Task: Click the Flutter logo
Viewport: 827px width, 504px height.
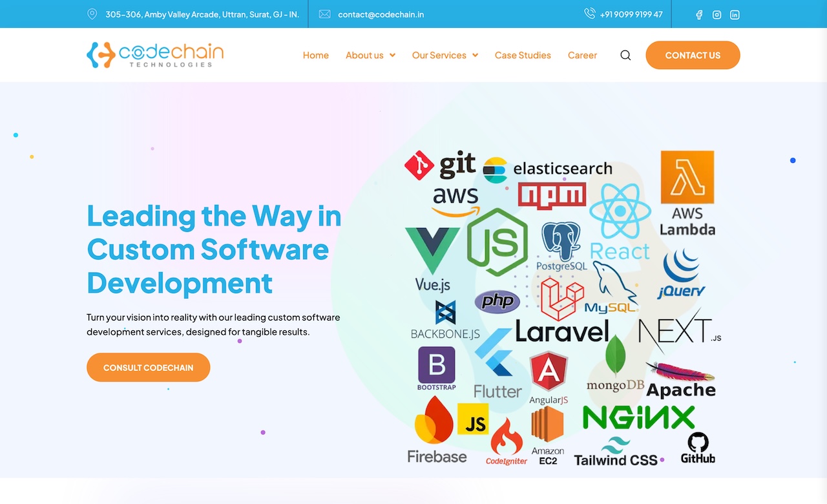Action: pos(497,364)
